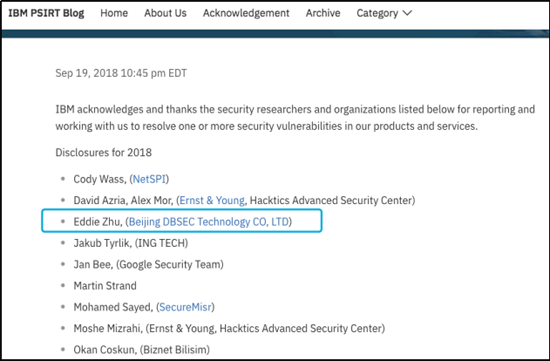Open the SecureMisr link
The width and height of the screenshot is (550, 361).
[x=186, y=307]
